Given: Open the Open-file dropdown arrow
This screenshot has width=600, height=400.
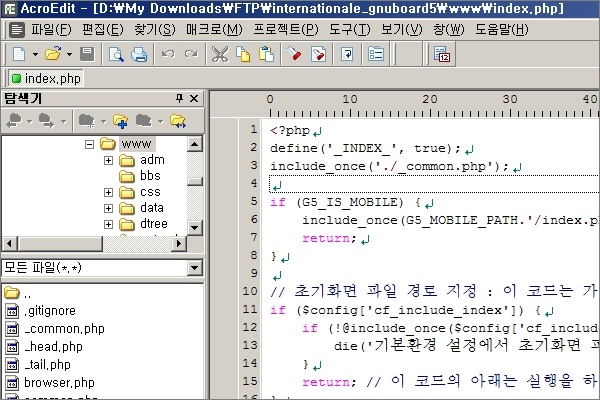Looking at the screenshot, I should click(68, 54).
